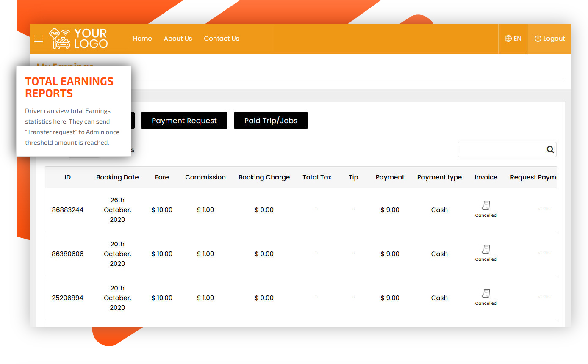Click the Tip column header

[353, 177]
